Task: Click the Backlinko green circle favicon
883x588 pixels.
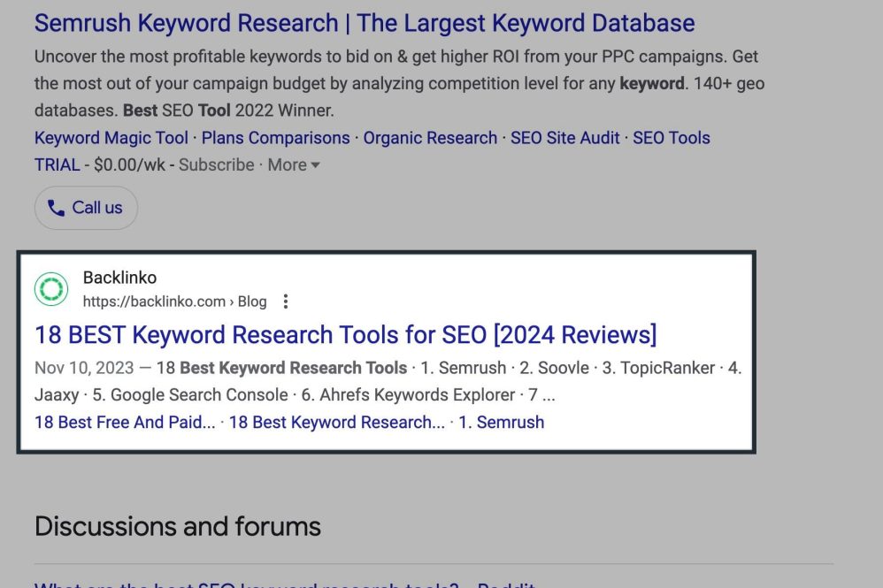Action: click(51, 289)
